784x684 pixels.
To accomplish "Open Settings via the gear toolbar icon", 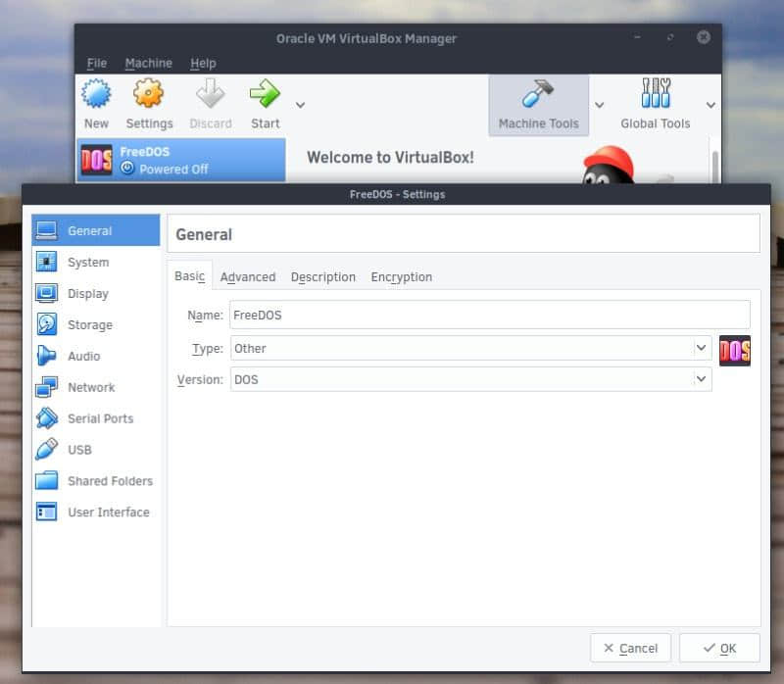I will [x=149, y=104].
